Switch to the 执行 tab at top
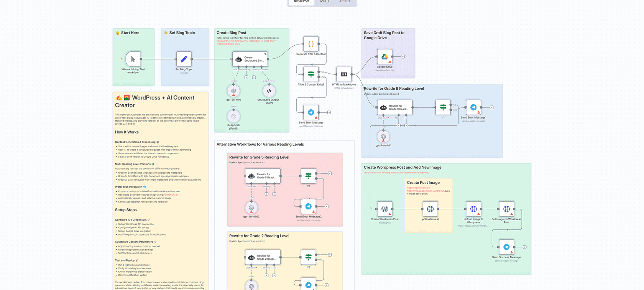This screenshot has width=644, height=290. [324, 2]
